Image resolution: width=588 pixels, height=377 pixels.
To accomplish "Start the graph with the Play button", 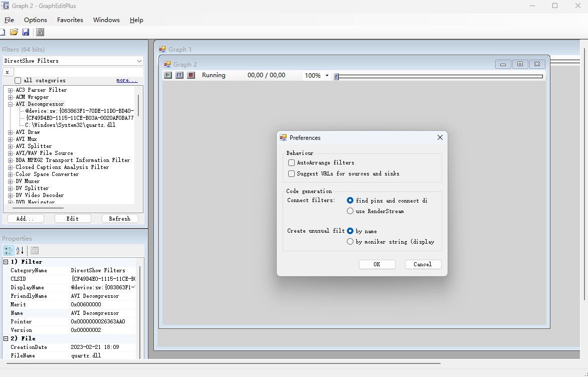I will (168, 75).
